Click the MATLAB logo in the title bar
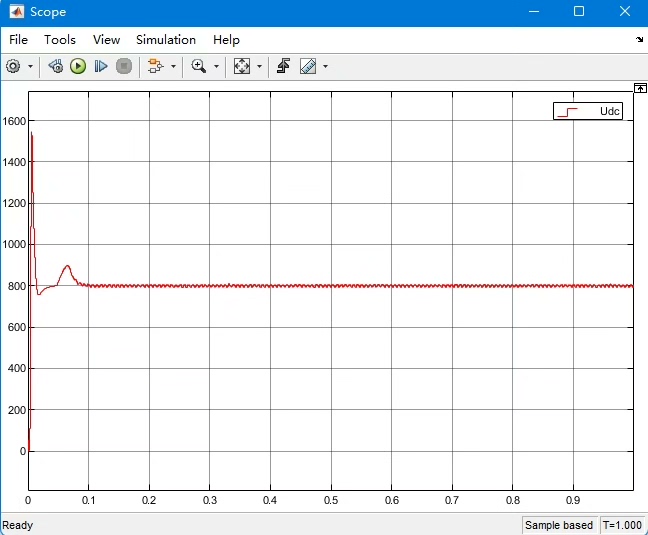This screenshot has width=648, height=535. click(17, 12)
